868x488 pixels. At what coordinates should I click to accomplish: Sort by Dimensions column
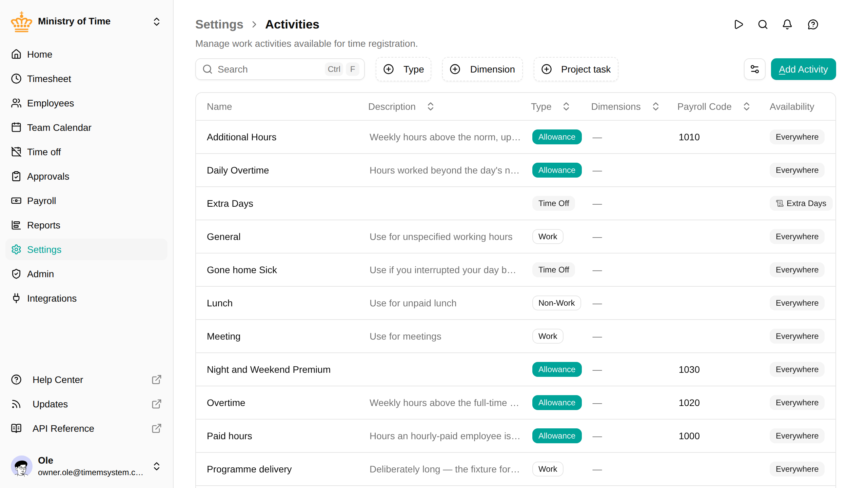tap(625, 106)
